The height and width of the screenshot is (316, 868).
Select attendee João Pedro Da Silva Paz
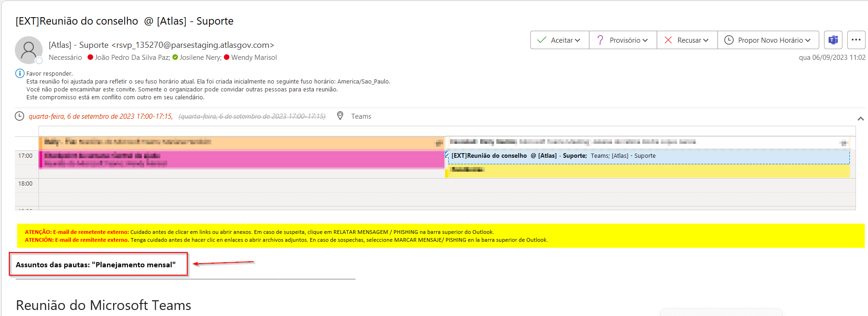[x=133, y=58]
